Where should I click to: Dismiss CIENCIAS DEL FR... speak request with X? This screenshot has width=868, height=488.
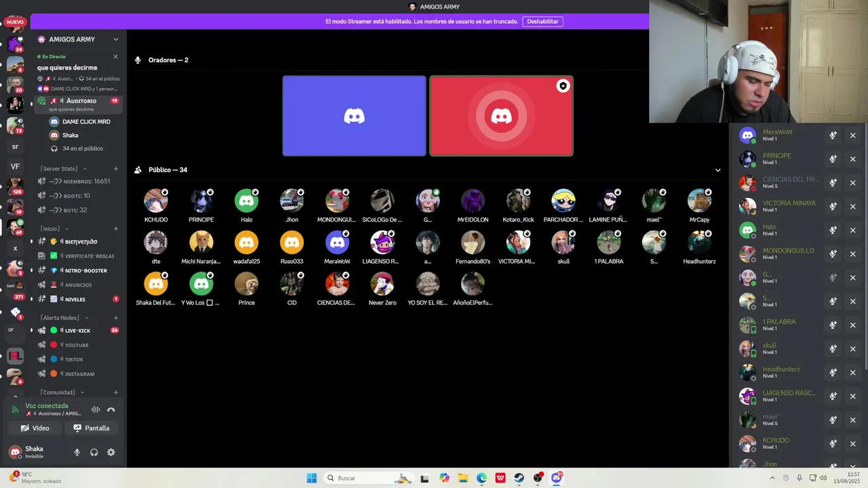click(853, 183)
